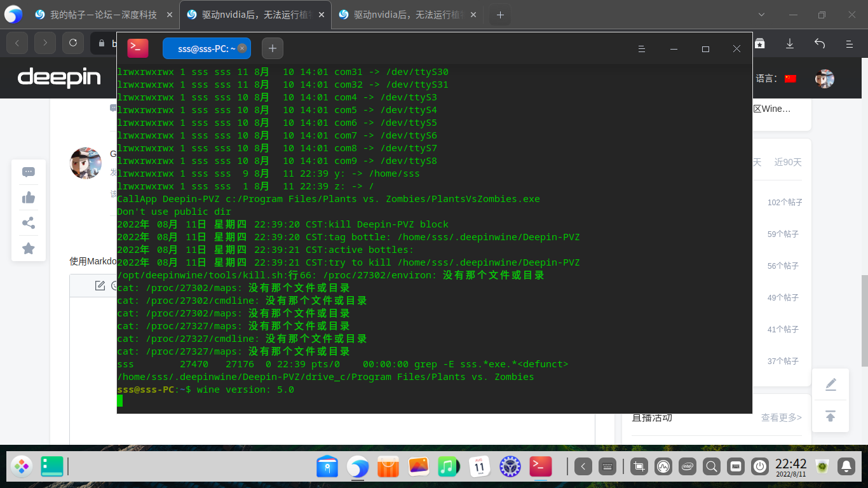Viewport: 868px width, 488px height.
Task: Open the music player in dock
Action: 448,467
